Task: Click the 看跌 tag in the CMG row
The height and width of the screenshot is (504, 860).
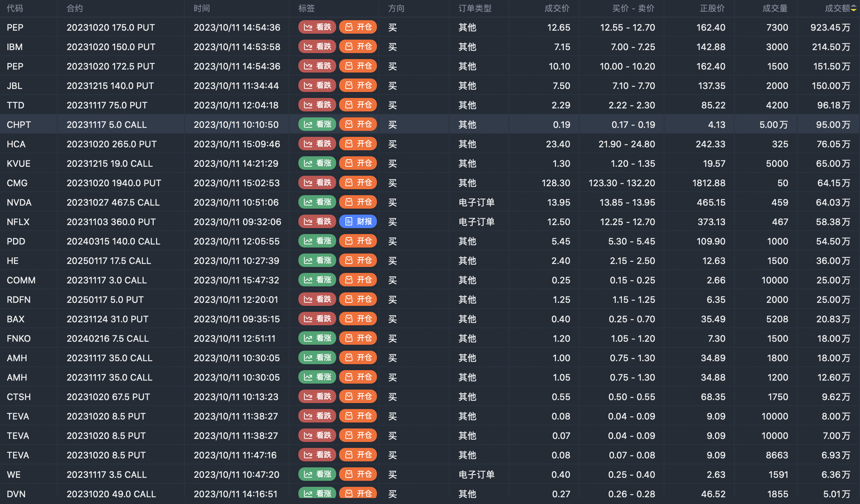Action: [x=317, y=183]
